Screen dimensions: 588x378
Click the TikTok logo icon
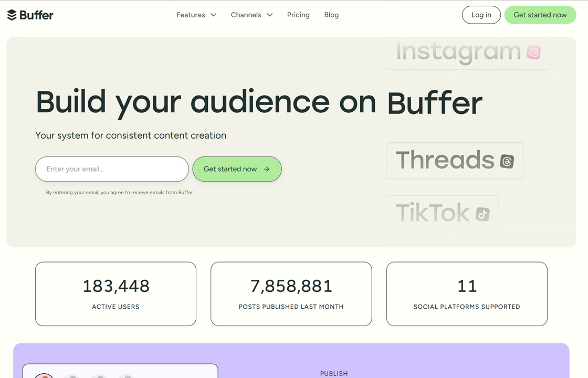coord(482,215)
